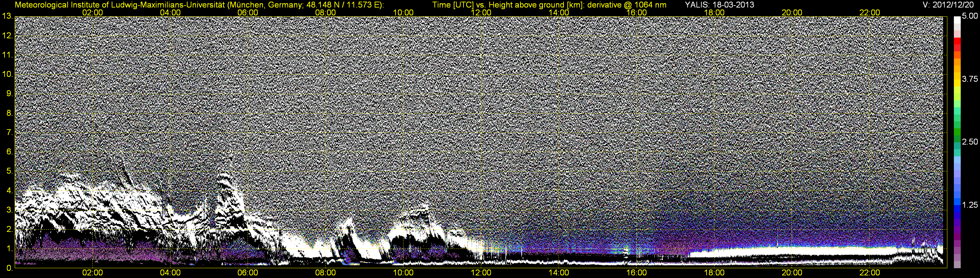Click the 2.50 value on the color scale
The width and height of the screenshot is (980, 278).
pyautogui.click(x=970, y=142)
